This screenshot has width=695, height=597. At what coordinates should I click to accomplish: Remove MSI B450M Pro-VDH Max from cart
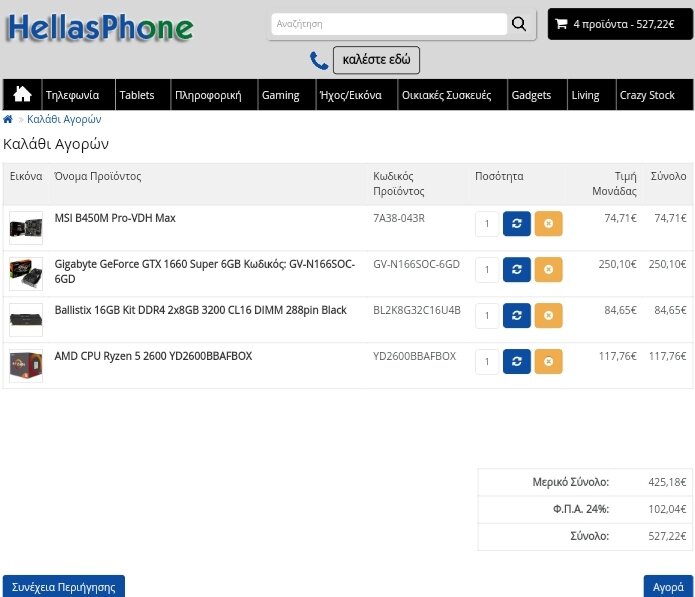548,224
